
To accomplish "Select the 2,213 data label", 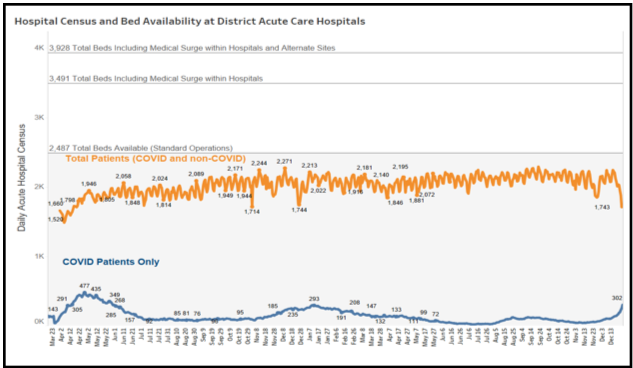I will click(309, 166).
